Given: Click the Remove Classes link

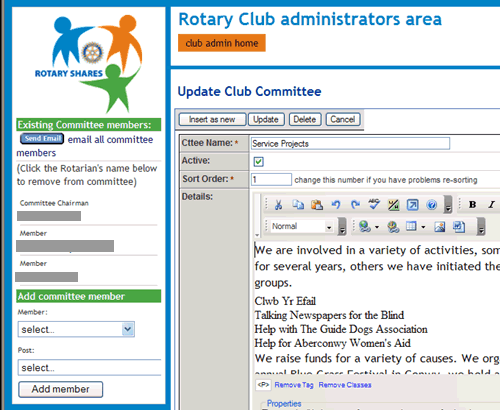Looking at the screenshot, I should coord(345,385).
